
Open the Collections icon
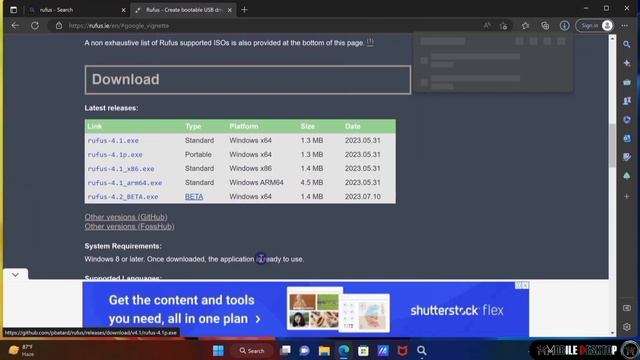tap(545, 26)
